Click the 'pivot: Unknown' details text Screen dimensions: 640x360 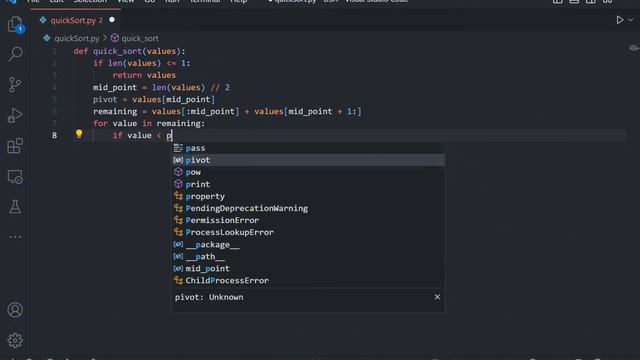[209, 297]
